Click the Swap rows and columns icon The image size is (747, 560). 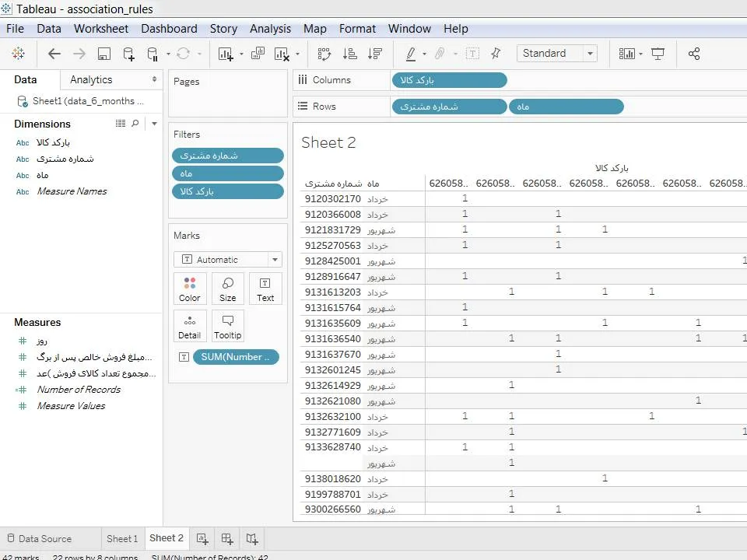(x=324, y=54)
